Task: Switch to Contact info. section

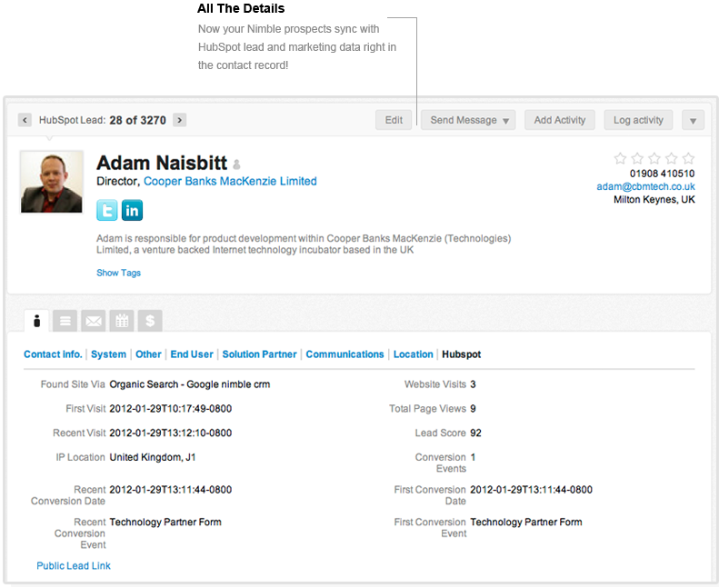Action: pos(53,354)
